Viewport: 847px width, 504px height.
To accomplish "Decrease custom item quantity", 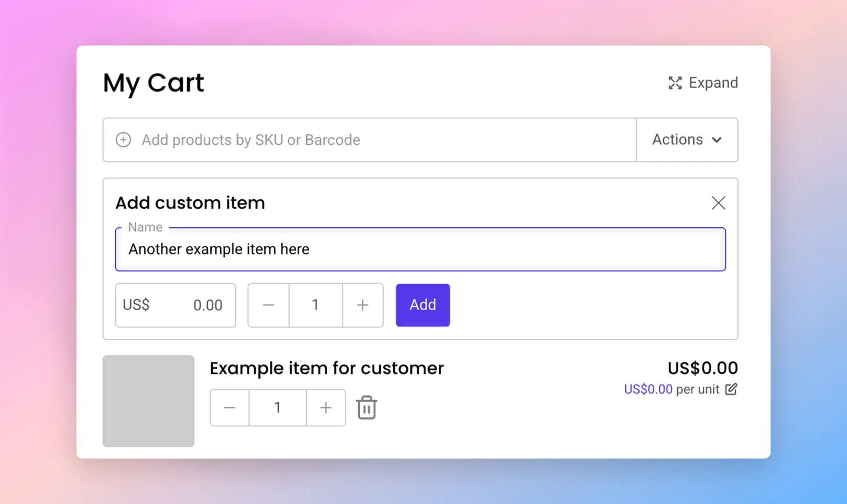I will click(268, 305).
